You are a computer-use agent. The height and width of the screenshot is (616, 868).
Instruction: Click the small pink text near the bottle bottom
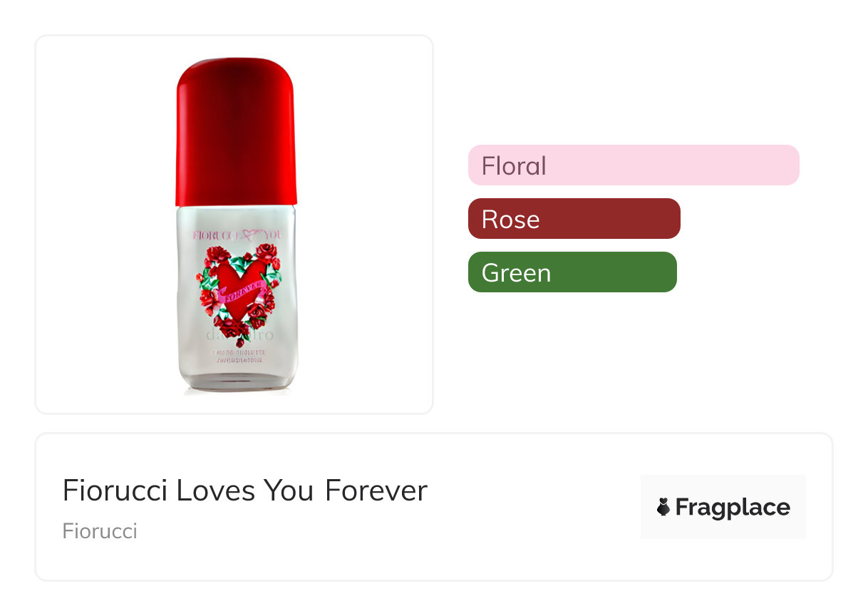(x=237, y=356)
